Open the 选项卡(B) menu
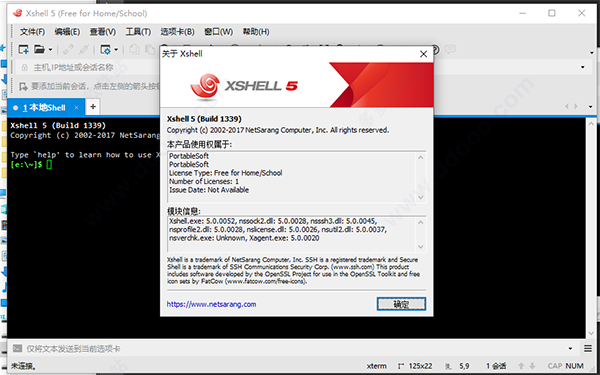Image resolution: width=600 pixels, height=375 pixels. (x=177, y=32)
